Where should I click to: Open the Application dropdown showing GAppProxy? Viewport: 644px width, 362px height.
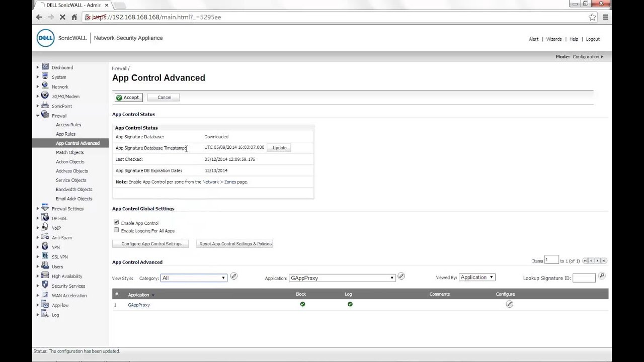pos(342,278)
